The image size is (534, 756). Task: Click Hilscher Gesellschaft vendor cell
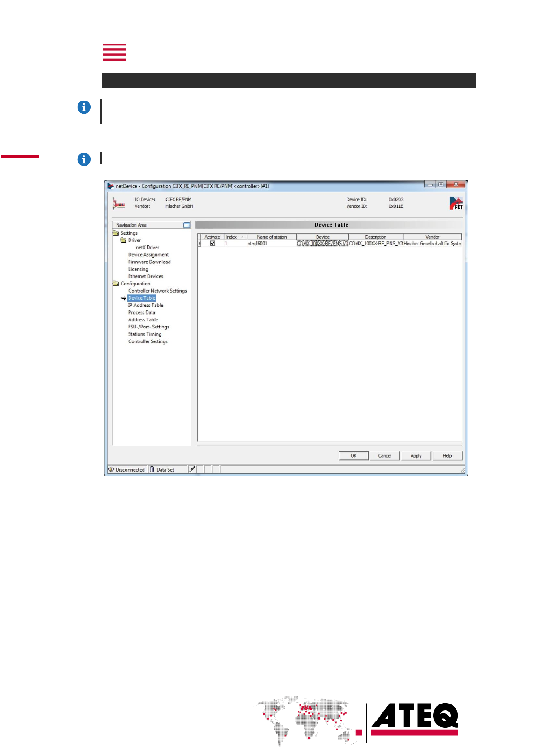(x=432, y=243)
